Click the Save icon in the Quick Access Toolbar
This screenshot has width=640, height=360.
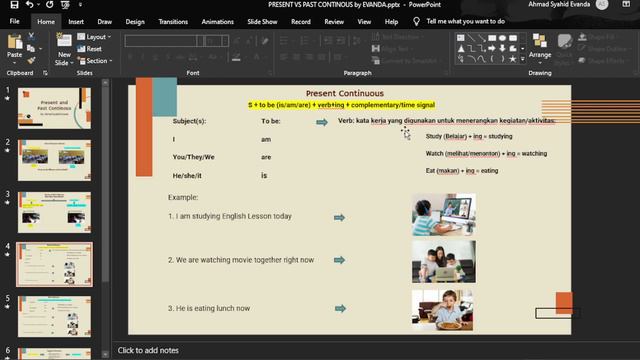click(x=14, y=4)
